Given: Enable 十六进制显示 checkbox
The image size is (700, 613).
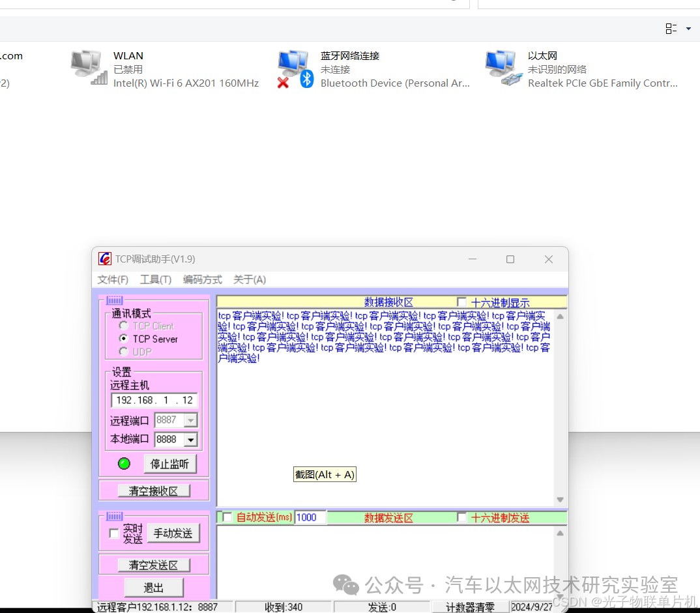Looking at the screenshot, I should pos(462,302).
